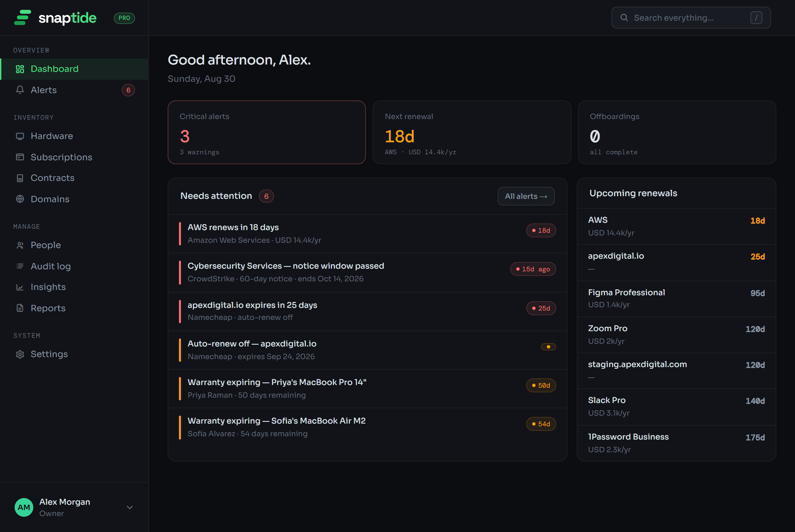Click the slash shortcut key badge

click(x=756, y=18)
